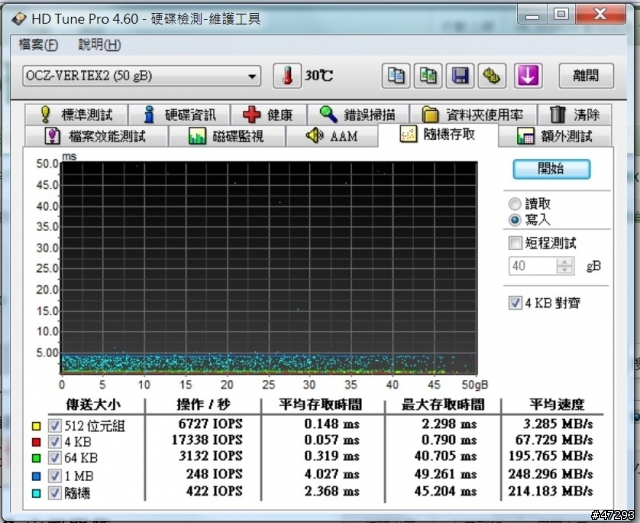Screen dimensions: 640x523
Task: Click the 操作 / 秒 column header
Action: point(204,405)
